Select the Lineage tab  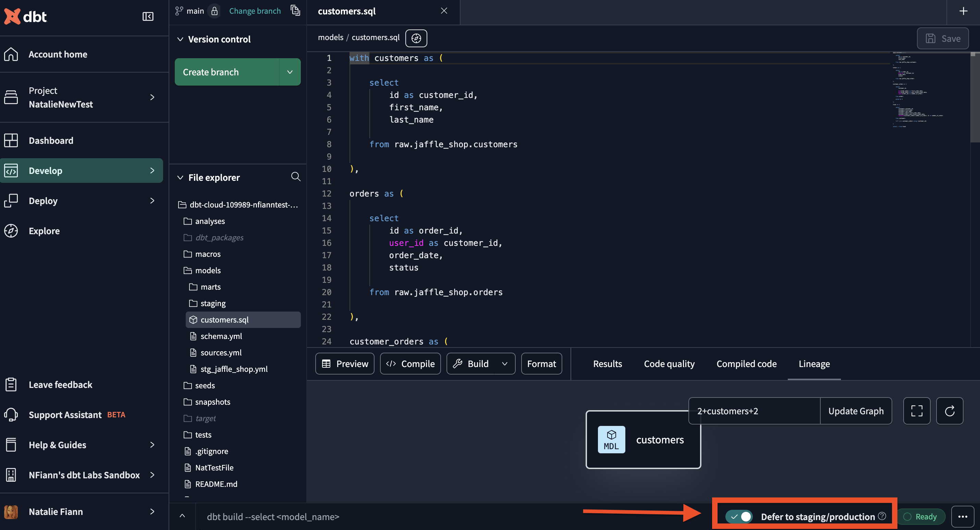pyautogui.click(x=814, y=364)
